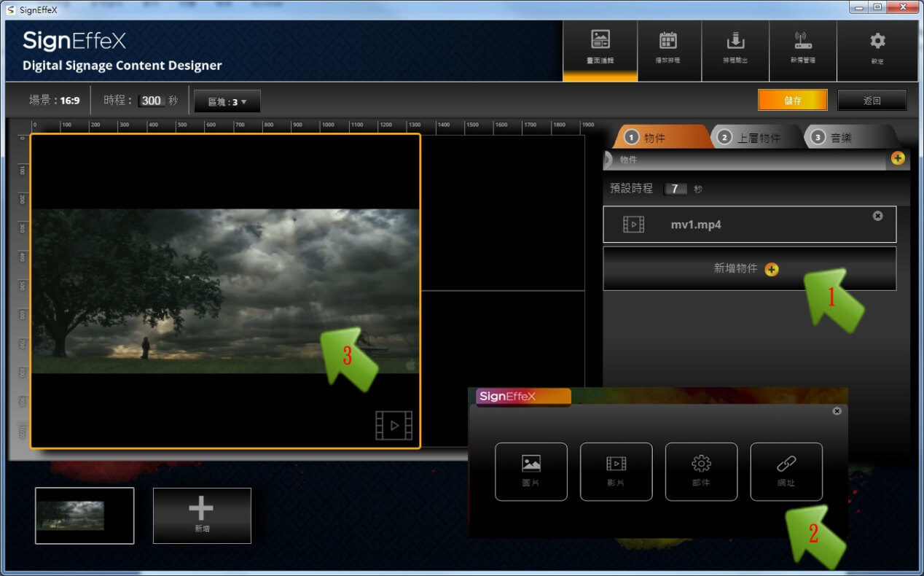The width and height of the screenshot is (924, 576).
Task: Click the 新增物件 add object button
Action: pyautogui.click(x=748, y=269)
